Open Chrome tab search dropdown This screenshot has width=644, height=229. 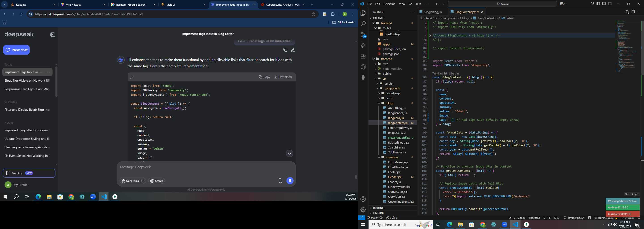(4, 4)
